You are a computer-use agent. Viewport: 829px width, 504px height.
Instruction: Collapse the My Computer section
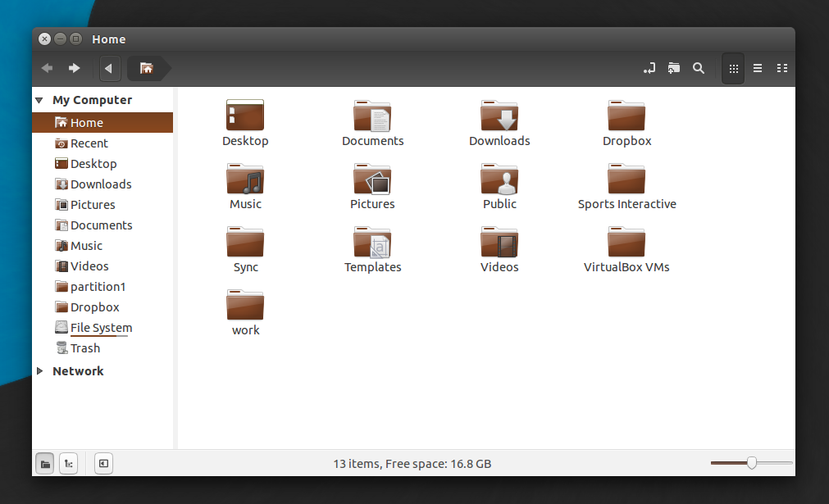(x=39, y=99)
